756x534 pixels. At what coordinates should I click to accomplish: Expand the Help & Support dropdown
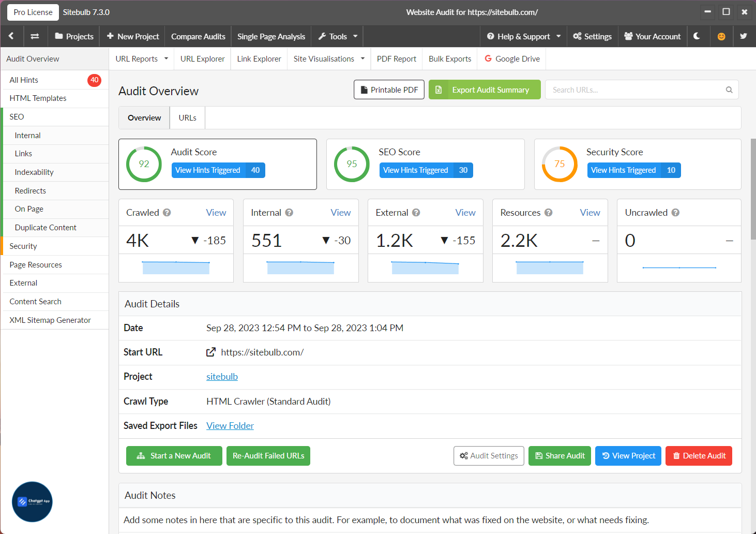[x=523, y=36]
